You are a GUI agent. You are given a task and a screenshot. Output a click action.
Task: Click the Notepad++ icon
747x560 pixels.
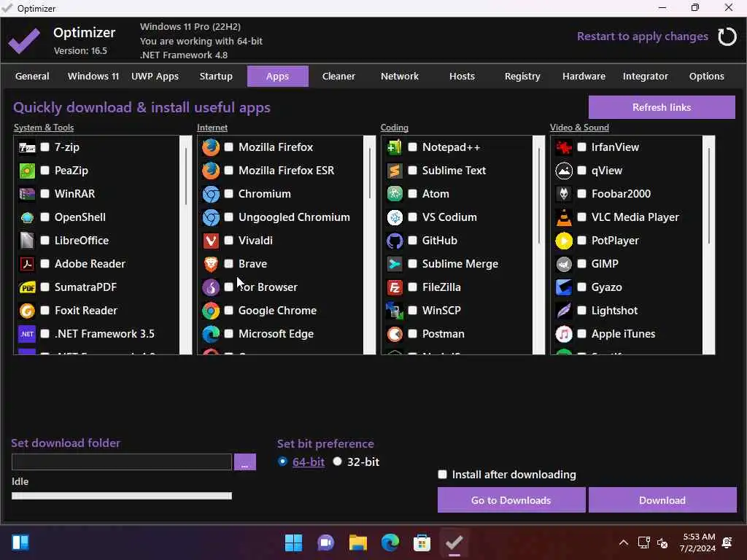coord(395,147)
